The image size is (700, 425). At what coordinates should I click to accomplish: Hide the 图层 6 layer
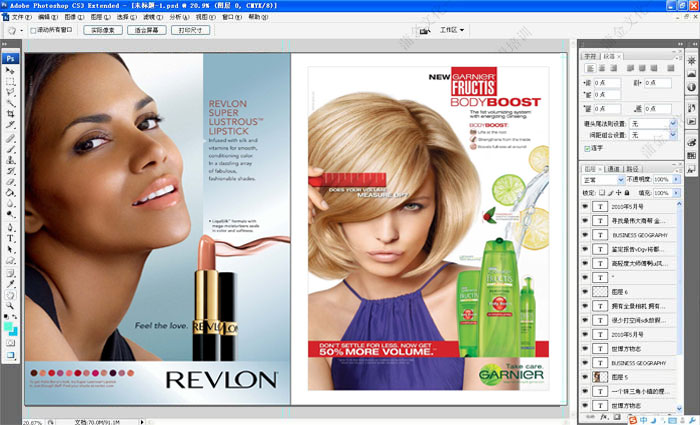[585, 292]
